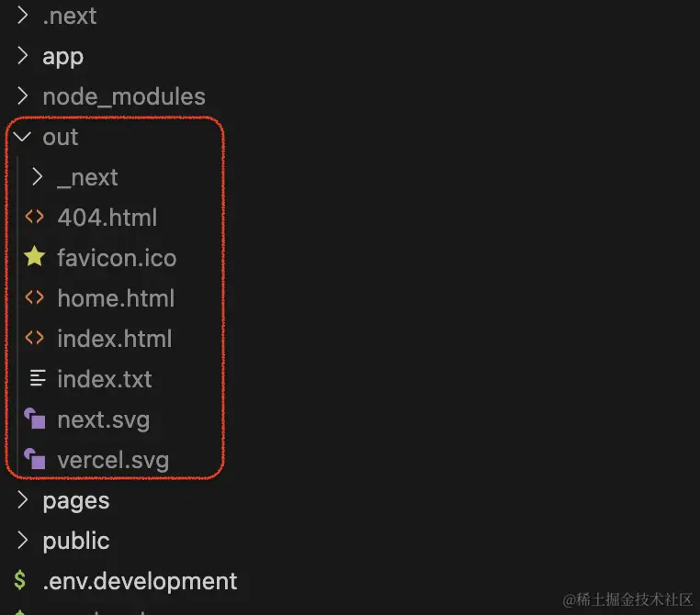The image size is (700, 615).
Task: Collapse the out folder chevron
Action: click(22, 137)
